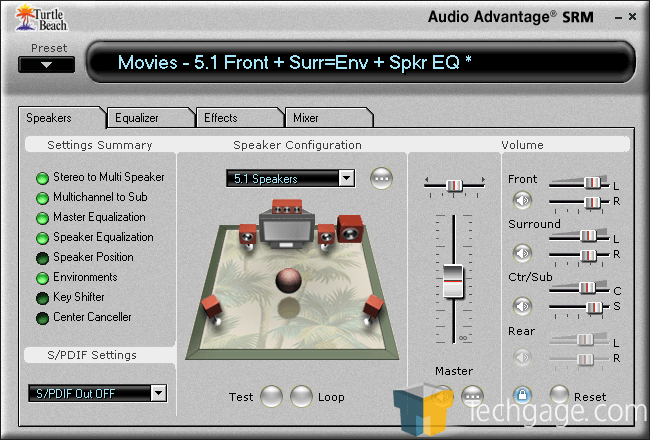Screen dimensions: 650x440
Task: Switch to the Effects tab
Action: pos(239,118)
